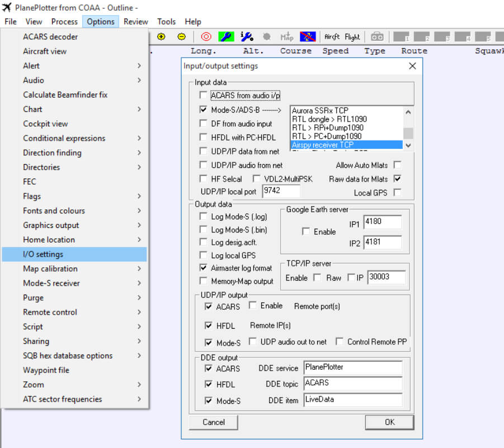Select Aurora SSRx TCP in receiver list
This screenshot has height=448, width=504.
(x=346, y=110)
